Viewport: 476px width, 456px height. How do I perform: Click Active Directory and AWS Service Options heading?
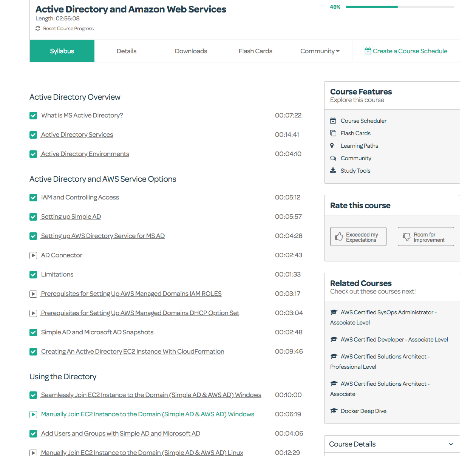103,179
